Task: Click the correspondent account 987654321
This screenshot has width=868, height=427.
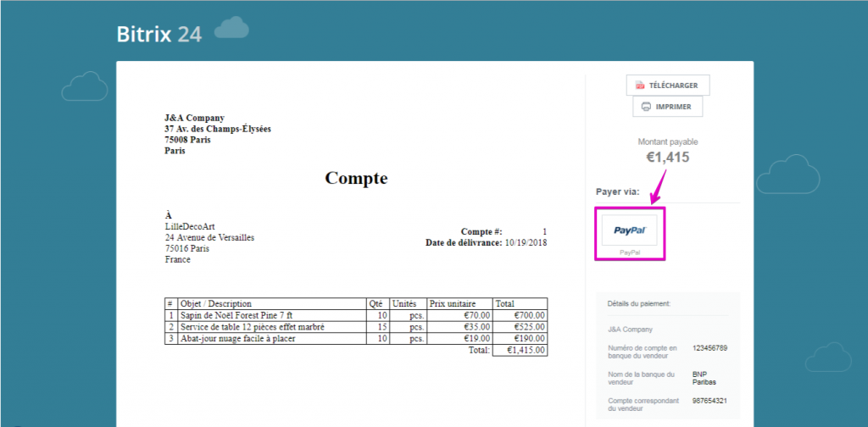Action: tap(709, 401)
